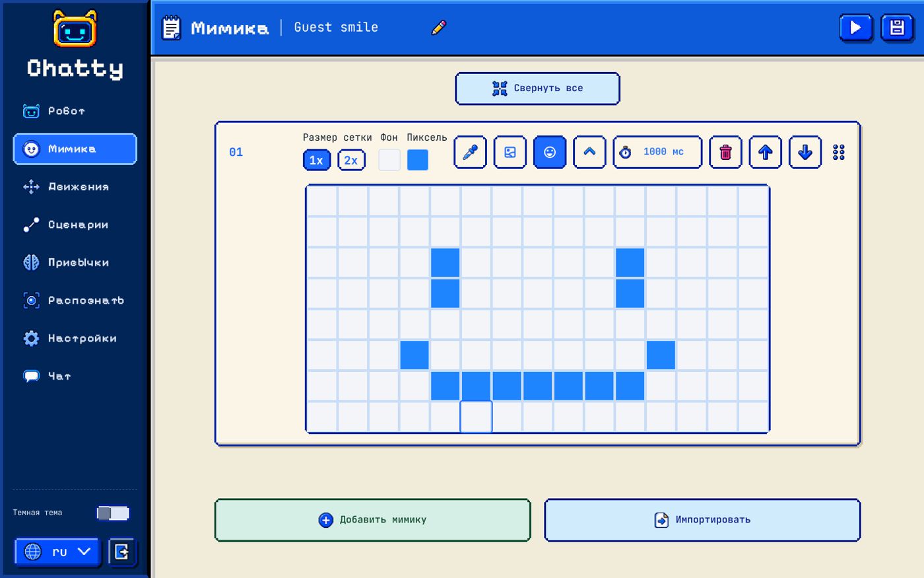This screenshot has height=578, width=924.
Task: Click the pencil icon to rename Guest smile
Action: [x=439, y=27]
